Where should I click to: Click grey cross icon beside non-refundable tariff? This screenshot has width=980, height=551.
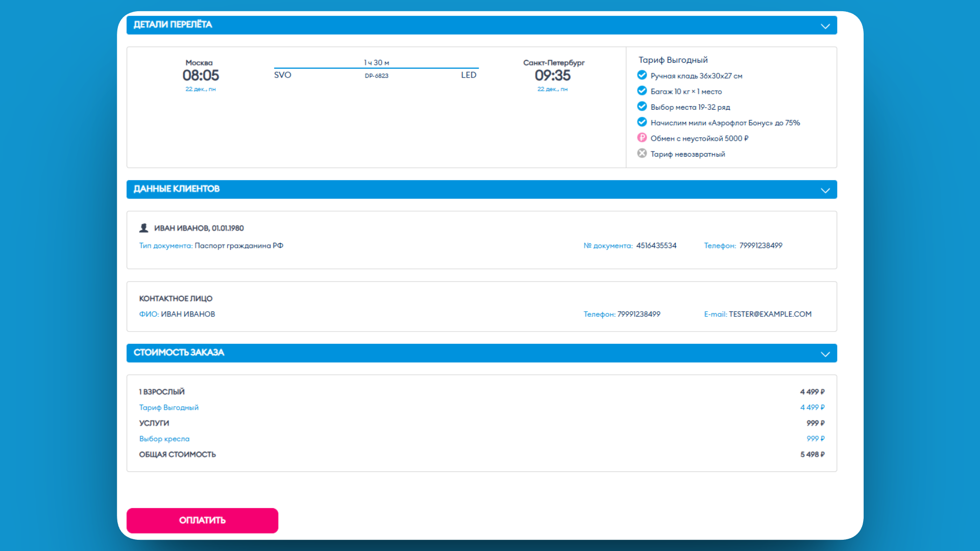642,153
